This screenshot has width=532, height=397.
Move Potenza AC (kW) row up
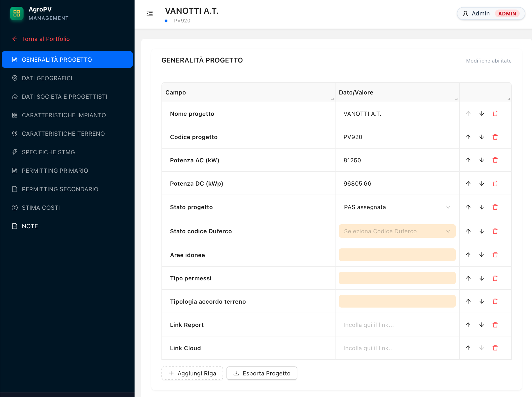click(x=468, y=160)
